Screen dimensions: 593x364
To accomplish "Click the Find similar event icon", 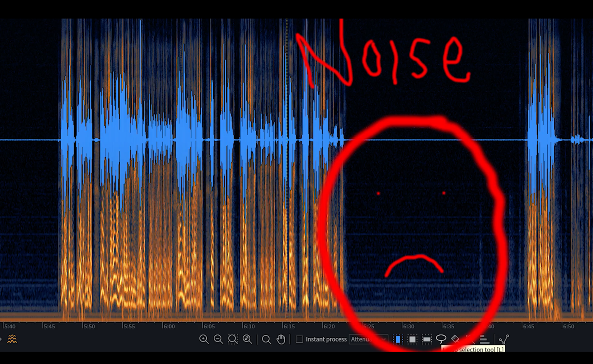I will pos(503,339).
